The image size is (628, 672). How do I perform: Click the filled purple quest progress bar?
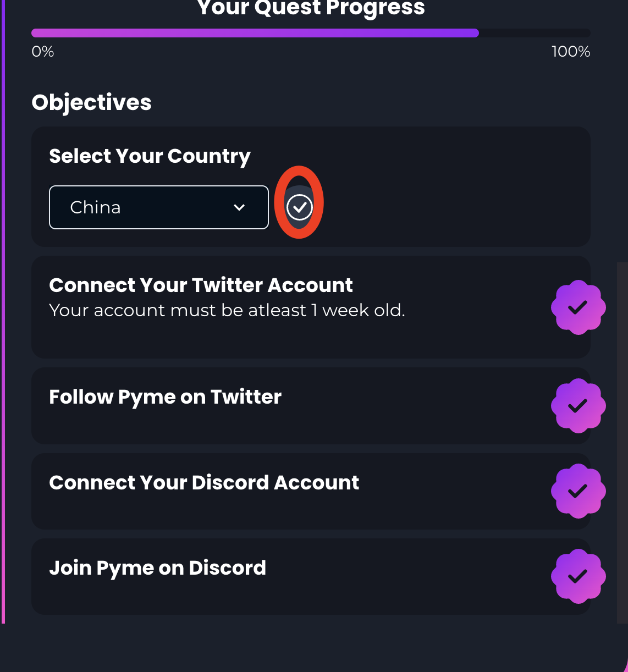[255, 33]
